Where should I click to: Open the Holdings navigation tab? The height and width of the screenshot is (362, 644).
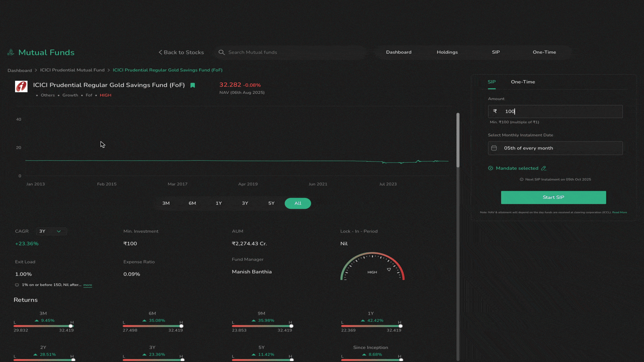(447, 52)
